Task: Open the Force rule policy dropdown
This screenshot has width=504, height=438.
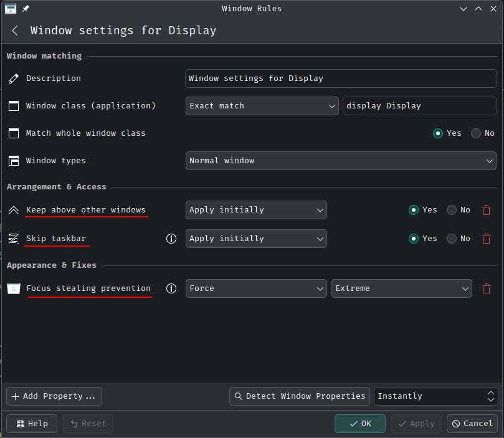Action: click(x=256, y=288)
